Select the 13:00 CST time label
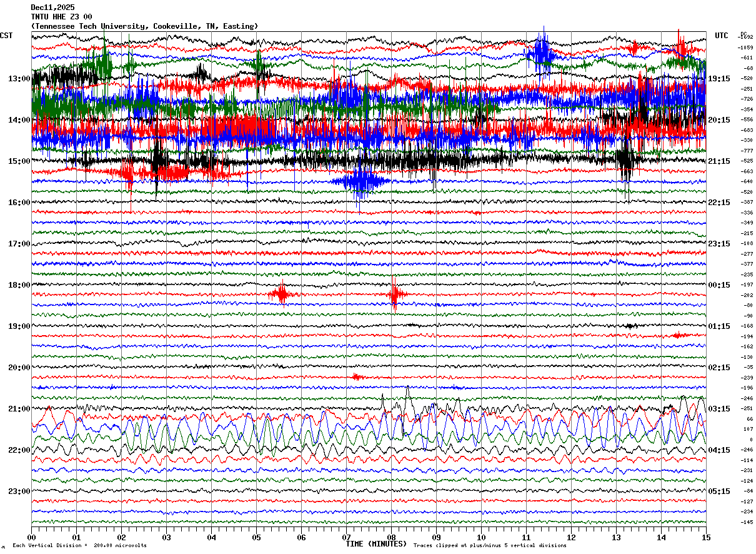Viewport: 756px width, 554px height. pos(19,79)
